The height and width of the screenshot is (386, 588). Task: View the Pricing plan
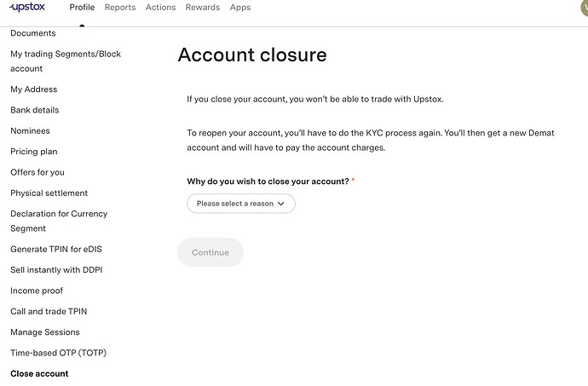[34, 152]
